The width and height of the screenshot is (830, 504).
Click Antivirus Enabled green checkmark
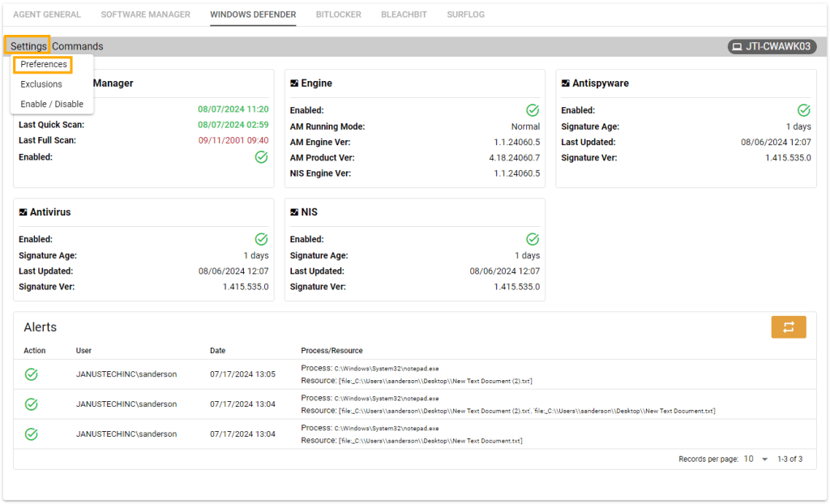coord(261,239)
